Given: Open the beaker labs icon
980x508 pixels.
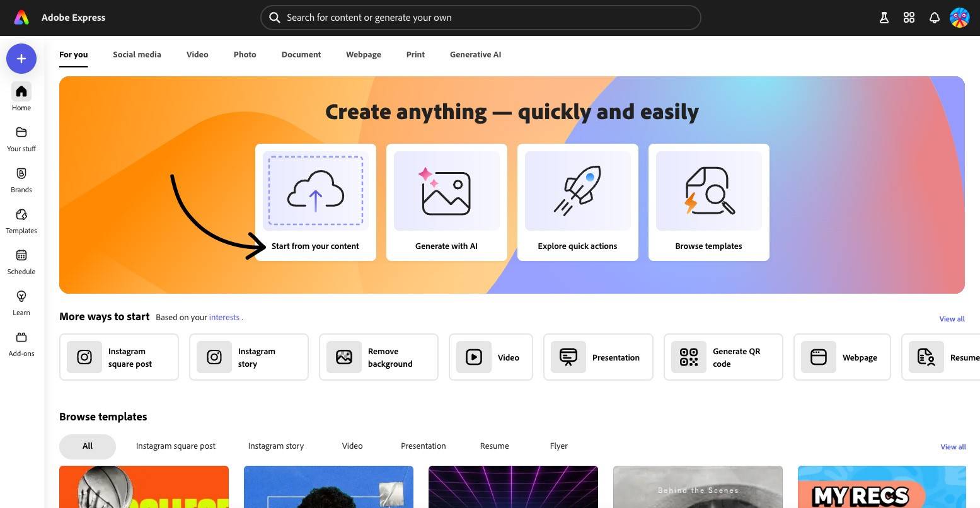Looking at the screenshot, I should click(x=884, y=18).
